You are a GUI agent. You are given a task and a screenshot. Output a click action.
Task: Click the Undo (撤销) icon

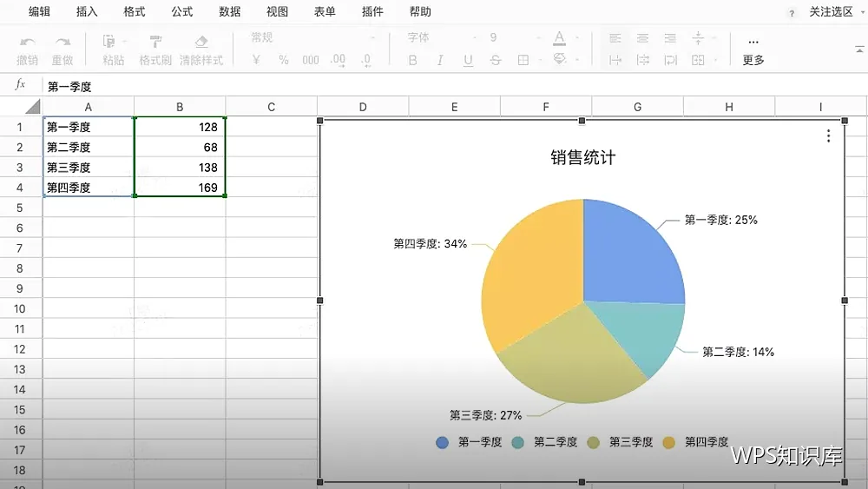[x=27, y=43]
